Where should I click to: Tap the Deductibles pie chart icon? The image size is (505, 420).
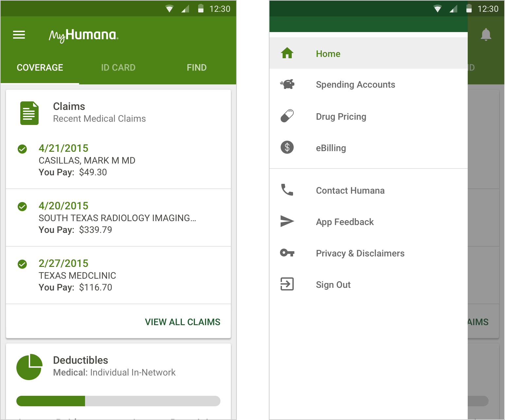pyautogui.click(x=29, y=367)
